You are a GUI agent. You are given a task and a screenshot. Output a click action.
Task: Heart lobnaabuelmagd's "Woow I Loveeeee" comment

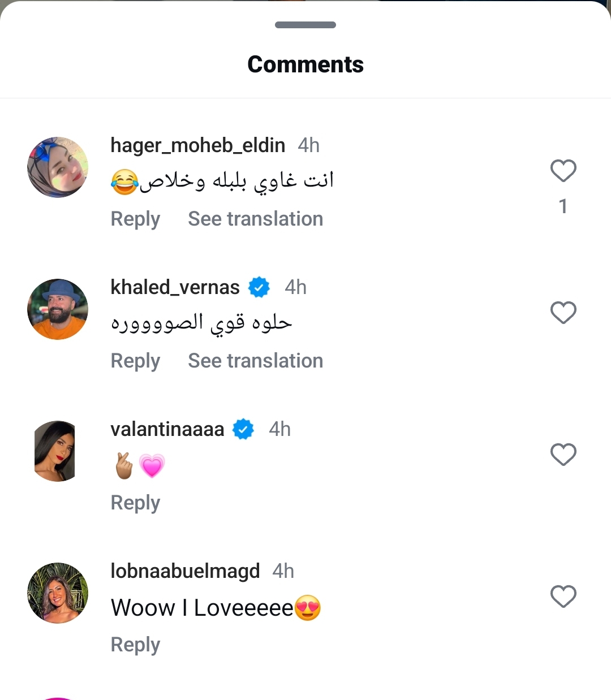point(563,597)
